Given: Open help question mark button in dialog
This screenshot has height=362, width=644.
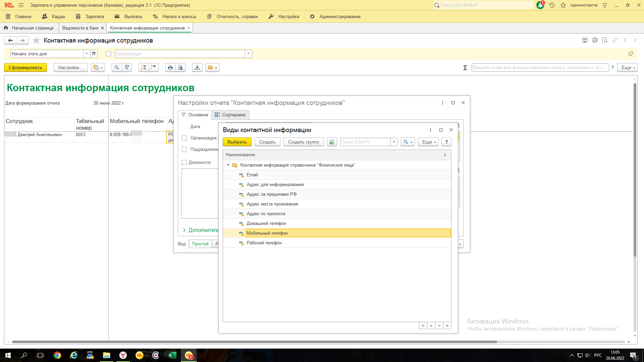Looking at the screenshot, I should click(446, 142).
